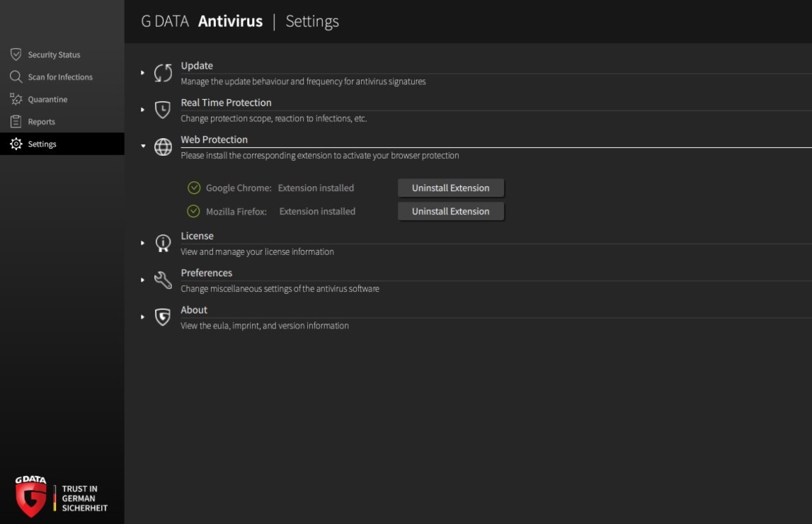This screenshot has height=524, width=812.
Task: Uninstall the Mozilla Firefox extension
Action: pos(450,211)
